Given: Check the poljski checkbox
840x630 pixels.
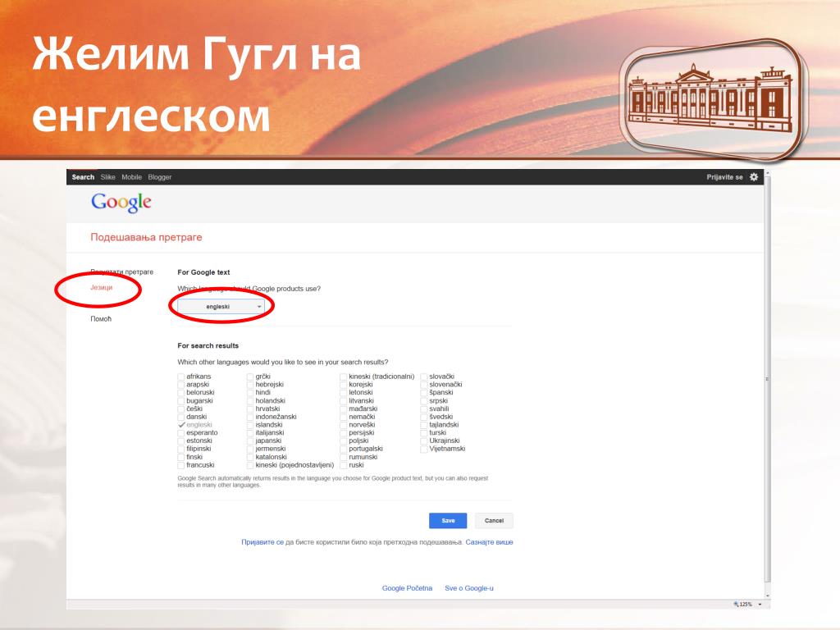Looking at the screenshot, I should (x=344, y=441).
